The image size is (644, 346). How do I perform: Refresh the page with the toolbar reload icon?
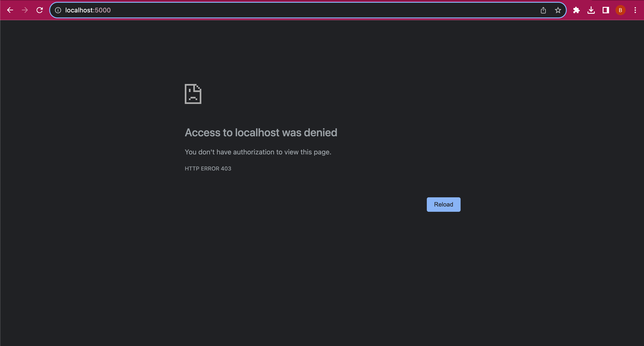(40, 10)
